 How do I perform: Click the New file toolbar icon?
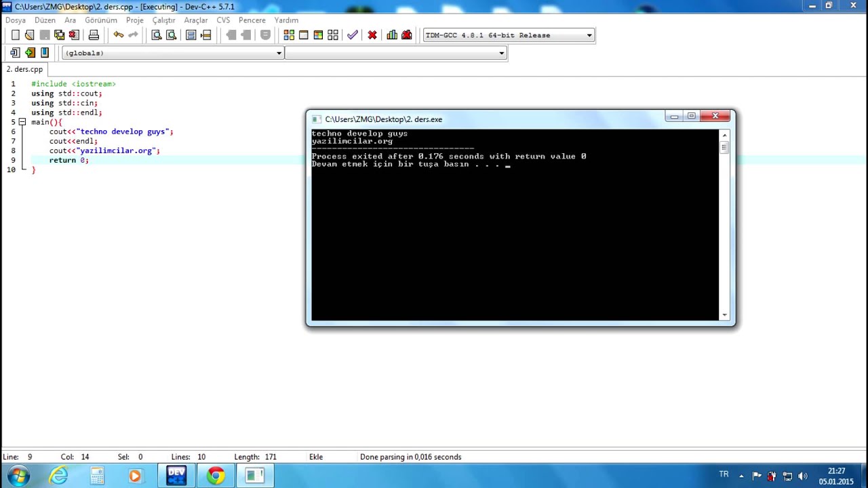click(15, 35)
